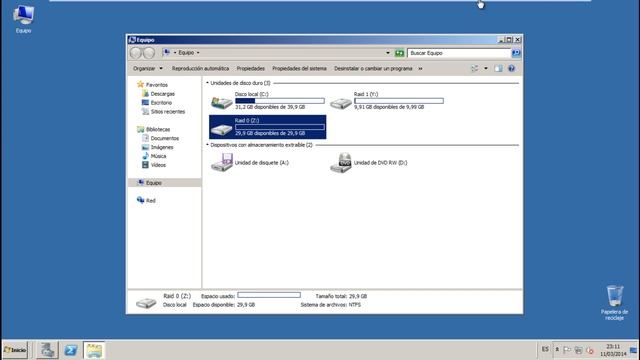Screen dimensions: 640x360
Task: Click the ES language indicator
Action: 545,349
